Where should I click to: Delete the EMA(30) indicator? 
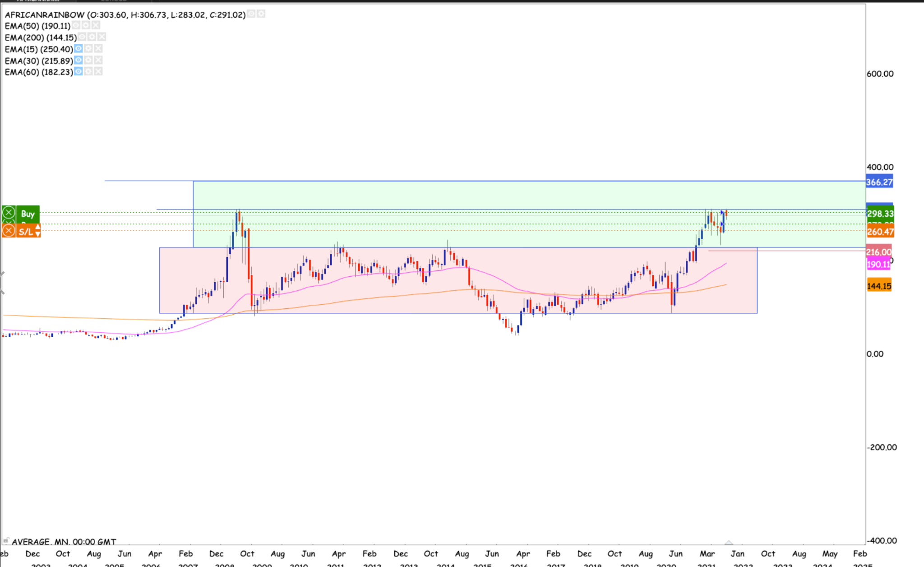point(98,60)
